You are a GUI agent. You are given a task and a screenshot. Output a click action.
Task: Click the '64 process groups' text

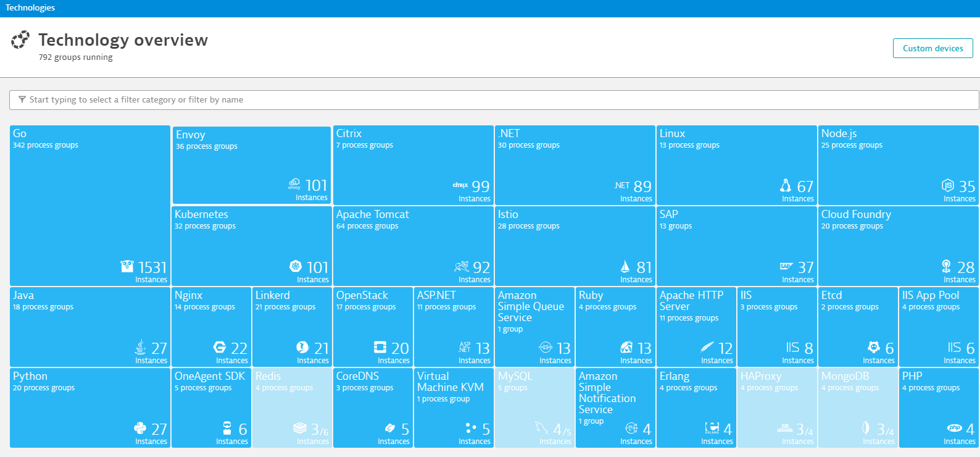tap(367, 226)
